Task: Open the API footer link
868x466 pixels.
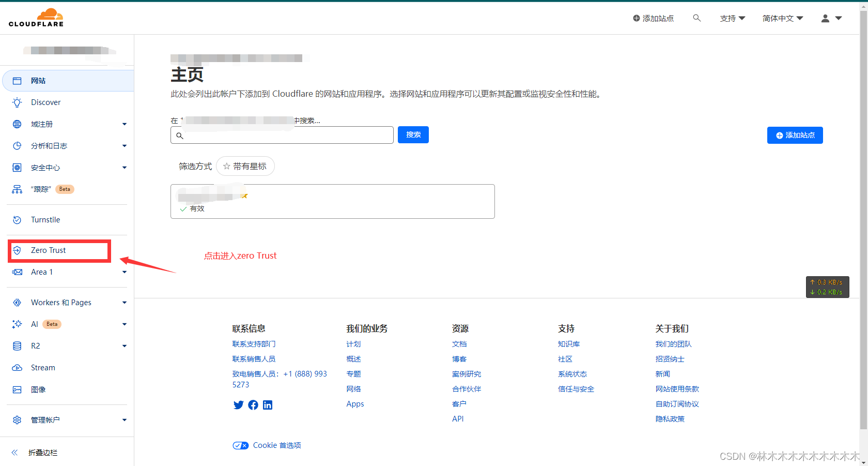Action: coord(458,419)
